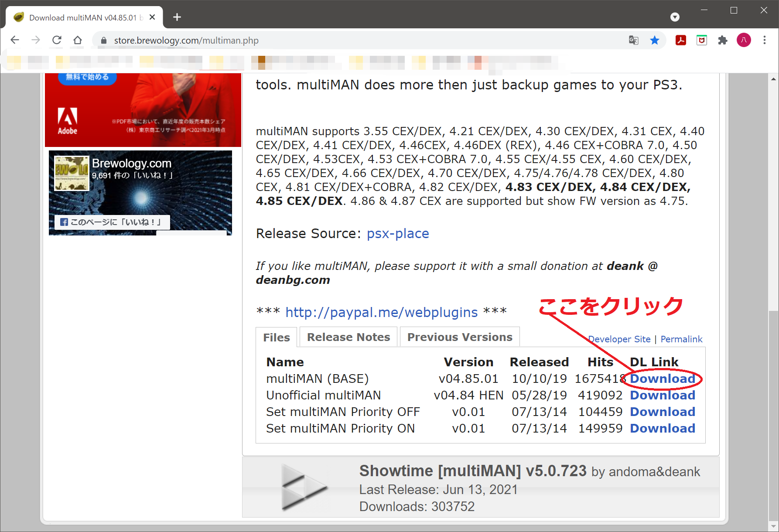The height and width of the screenshot is (532, 779).
Task: Click the site lock icon
Action: point(104,41)
